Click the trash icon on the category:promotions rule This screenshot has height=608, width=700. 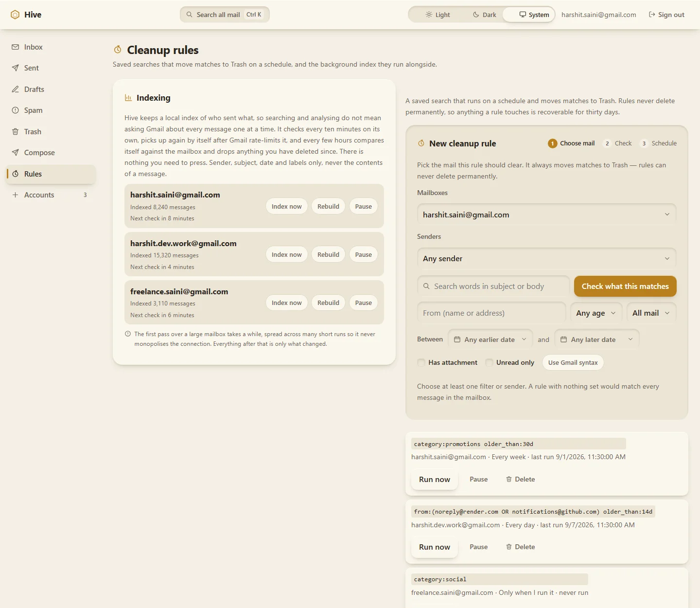509,479
